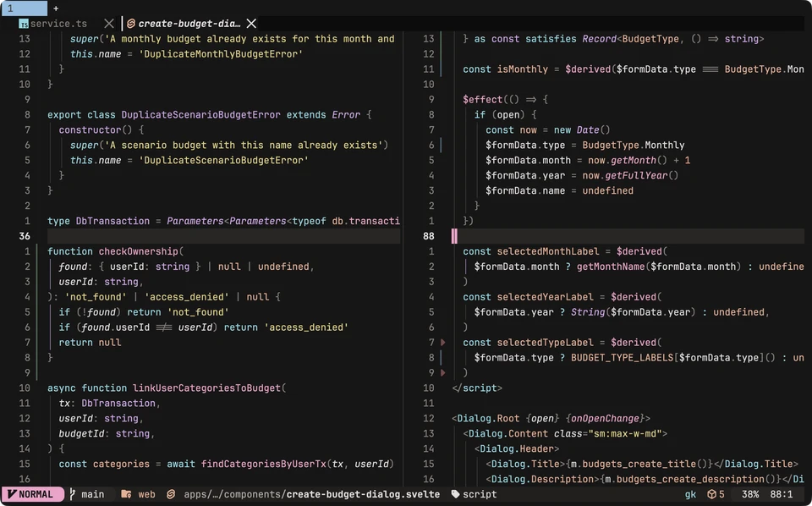Click $formData.name = undefined line

pos(559,190)
